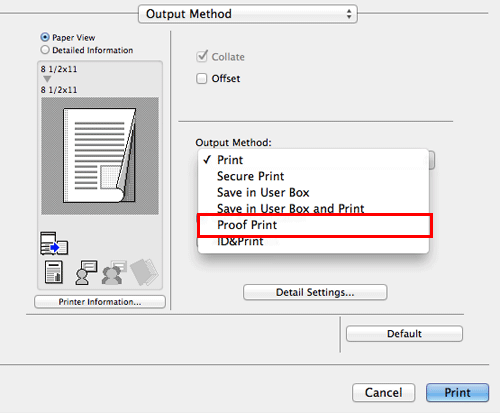Image resolution: width=500 pixels, height=413 pixels.
Task: Open Detail Settings dialog
Action: tap(315, 292)
